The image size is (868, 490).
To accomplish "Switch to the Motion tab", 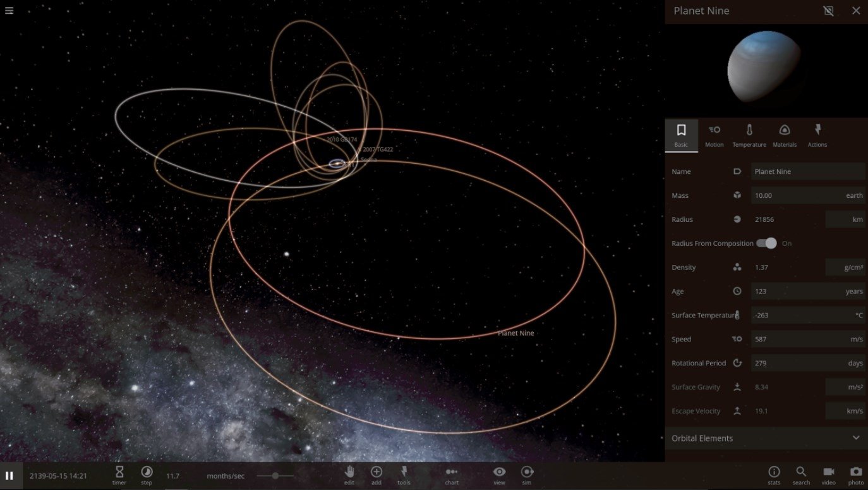I will point(714,135).
